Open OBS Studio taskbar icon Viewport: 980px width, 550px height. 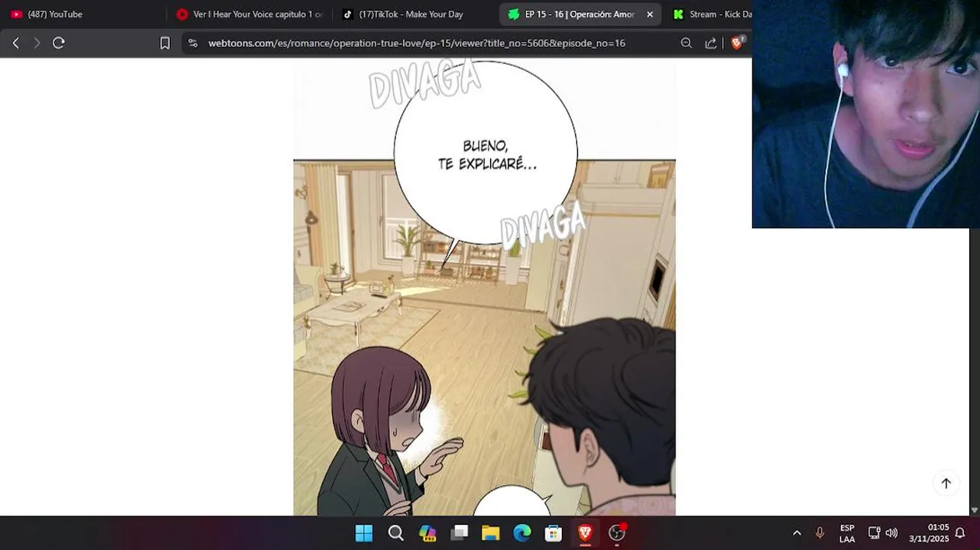click(617, 533)
